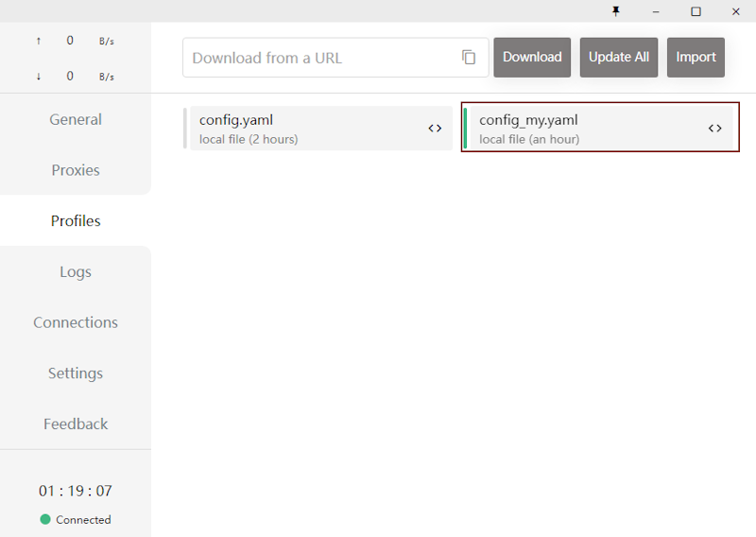Viewport: 756px width, 537px height.
Task: Open code editor for config_my.yaml
Action: (x=715, y=129)
